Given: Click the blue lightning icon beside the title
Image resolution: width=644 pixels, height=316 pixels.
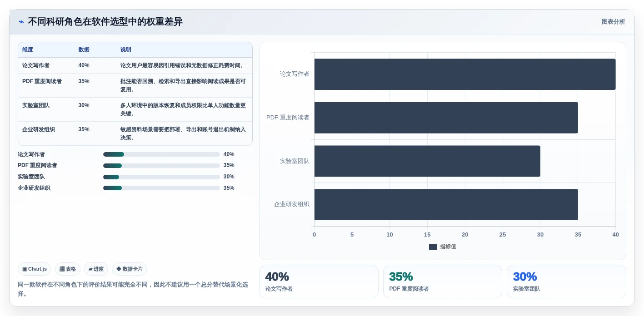Looking at the screenshot, I should pyautogui.click(x=21, y=22).
